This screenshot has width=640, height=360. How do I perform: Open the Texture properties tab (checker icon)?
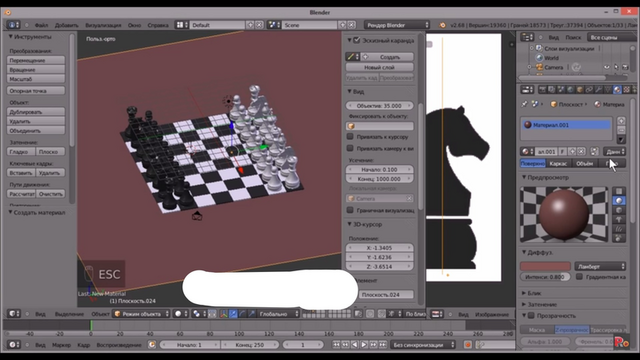pos(627,89)
